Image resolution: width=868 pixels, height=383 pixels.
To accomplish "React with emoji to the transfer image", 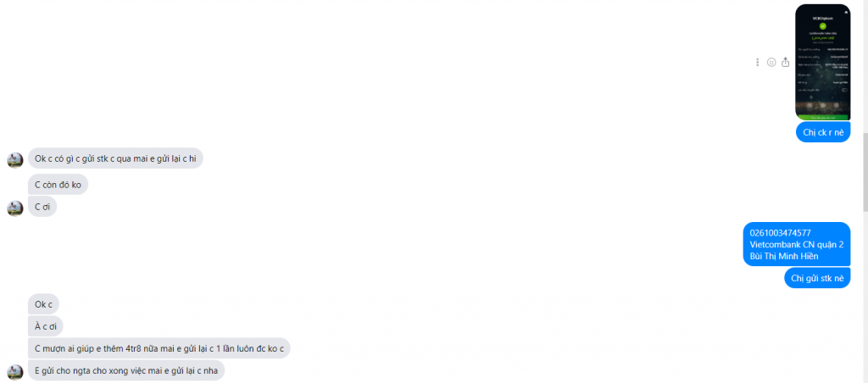I will 771,63.
